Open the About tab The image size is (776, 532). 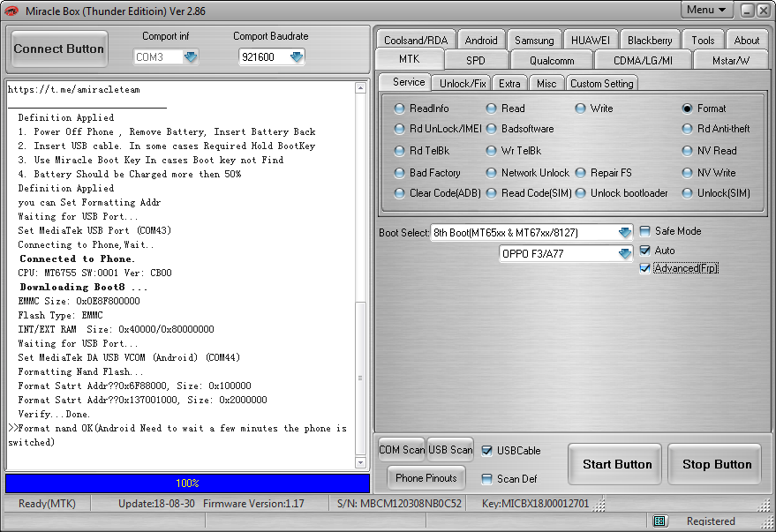[746, 40]
